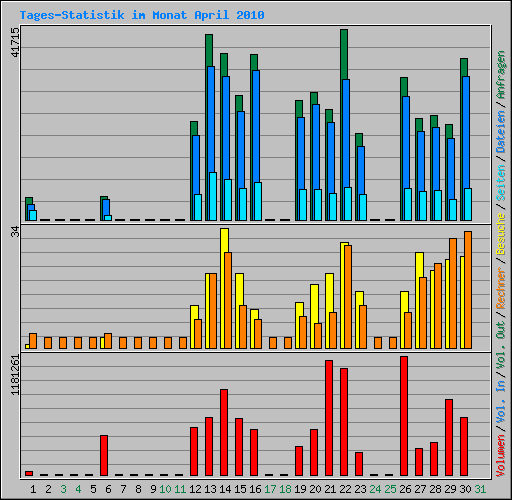Click day label 15 on the x-axis

240,489
